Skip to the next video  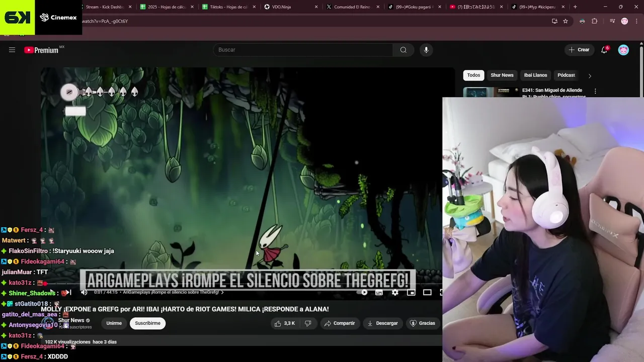point(69,292)
